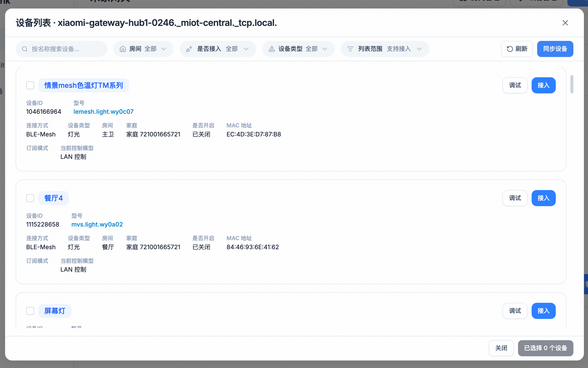Close the device list dialog with X
Viewport: 588px width, 368px height.
565,23
